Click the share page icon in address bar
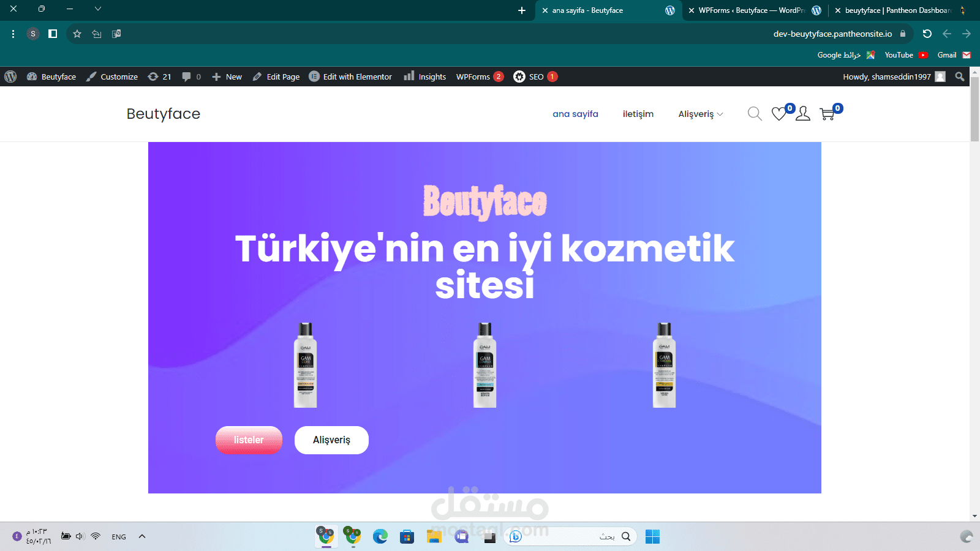Viewport: 980px width, 551px height. point(97,34)
